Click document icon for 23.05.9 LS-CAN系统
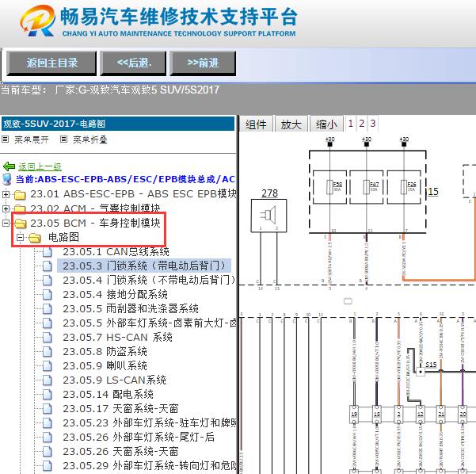Viewport: 476px width, 474px height. pos(47,380)
